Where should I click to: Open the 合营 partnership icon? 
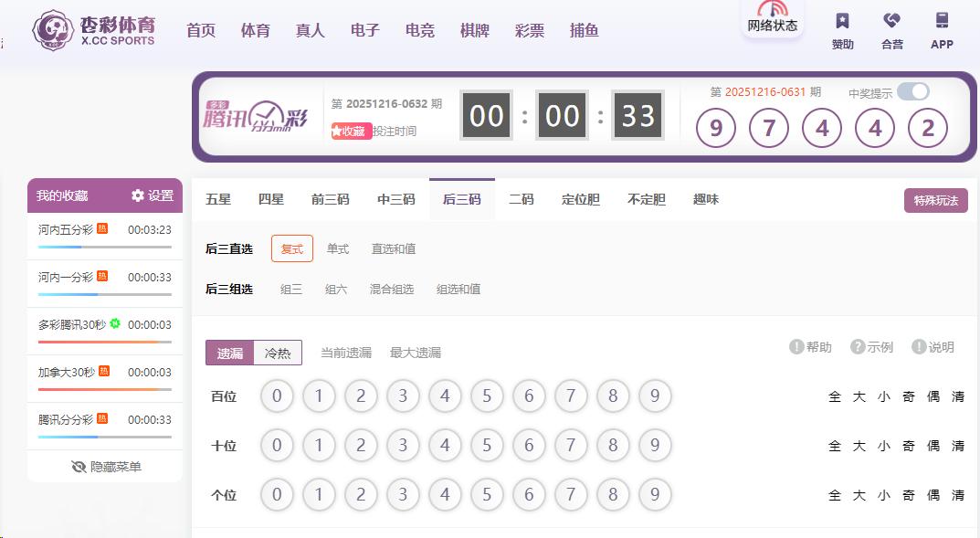[891, 30]
